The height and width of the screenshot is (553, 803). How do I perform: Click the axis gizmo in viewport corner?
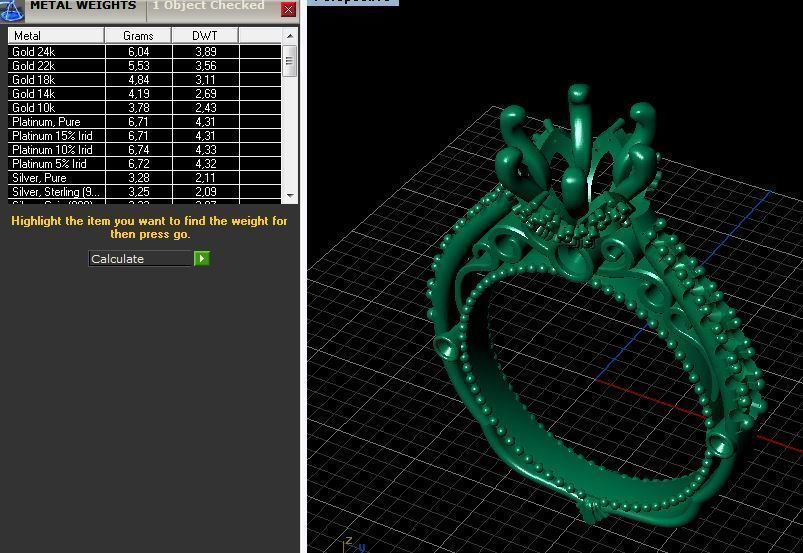coord(350,545)
